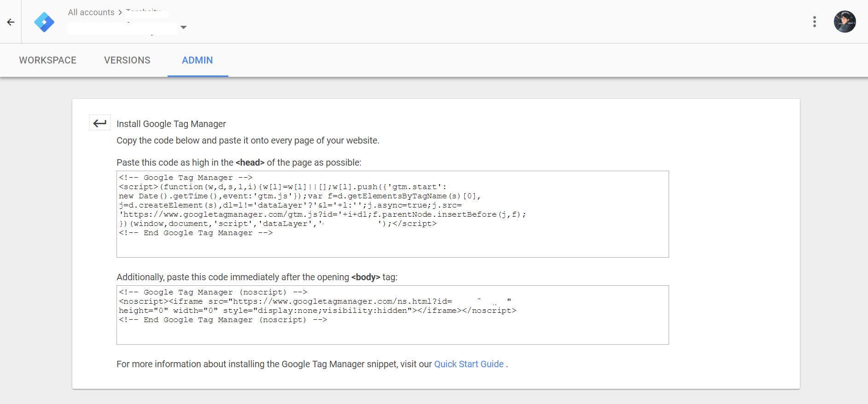Click inside the body noscript code box
The width and height of the screenshot is (868, 404).
coord(392,315)
